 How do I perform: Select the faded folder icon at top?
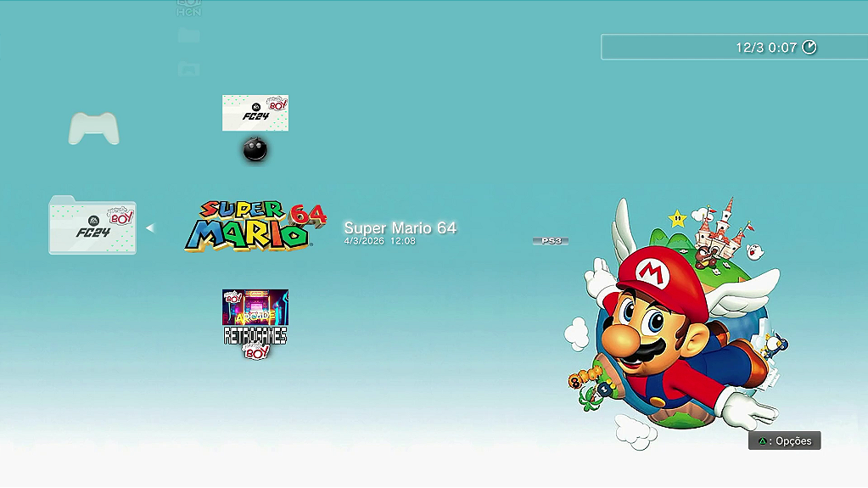point(189,36)
